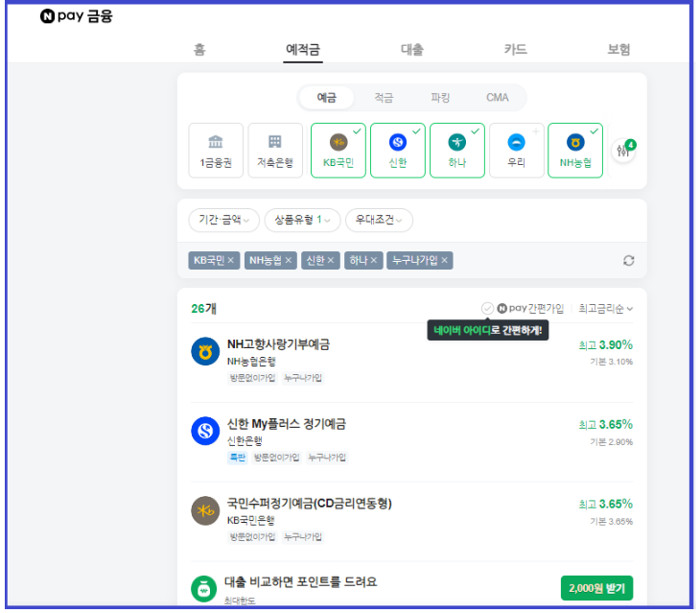Click the N pay 금융 logo
The image size is (700, 613).
pos(77,16)
